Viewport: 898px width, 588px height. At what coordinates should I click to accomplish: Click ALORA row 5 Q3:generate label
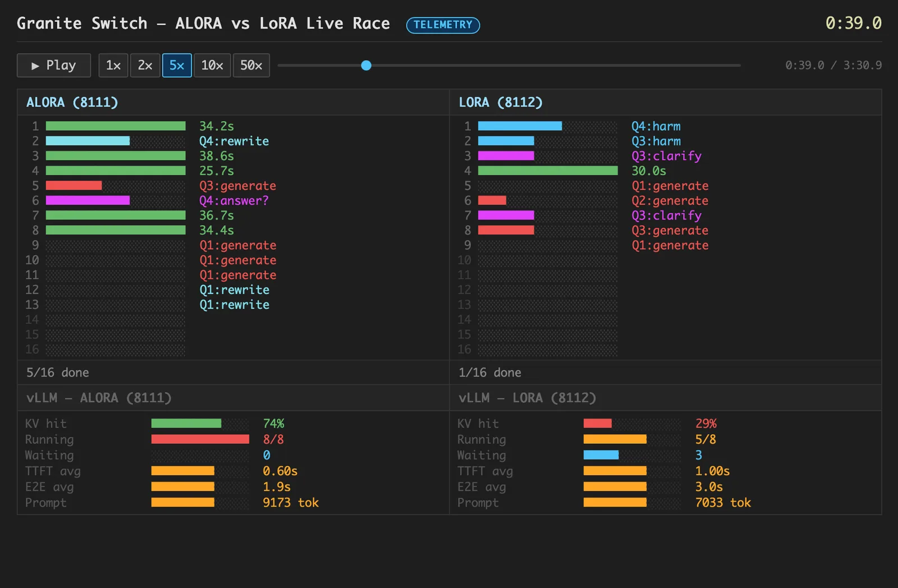[238, 186]
